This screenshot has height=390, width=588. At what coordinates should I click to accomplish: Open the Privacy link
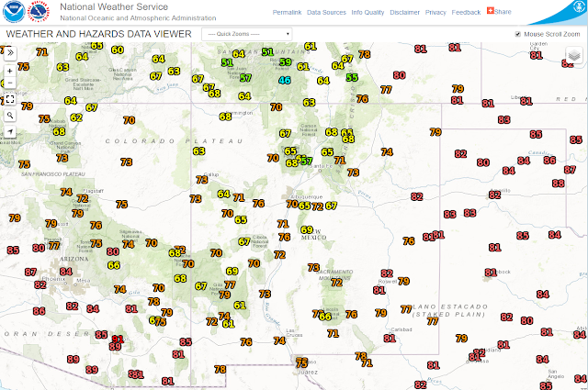(x=435, y=12)
